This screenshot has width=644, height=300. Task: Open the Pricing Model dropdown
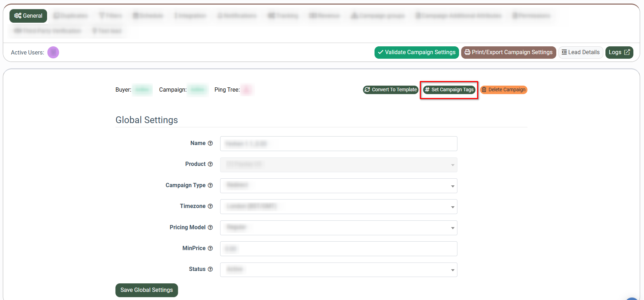338,228
